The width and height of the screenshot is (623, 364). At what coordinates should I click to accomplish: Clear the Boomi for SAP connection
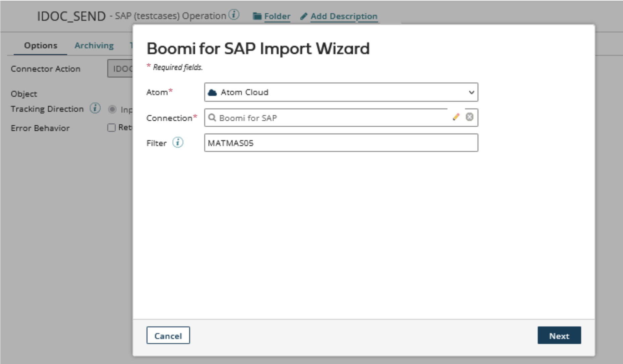469,117
